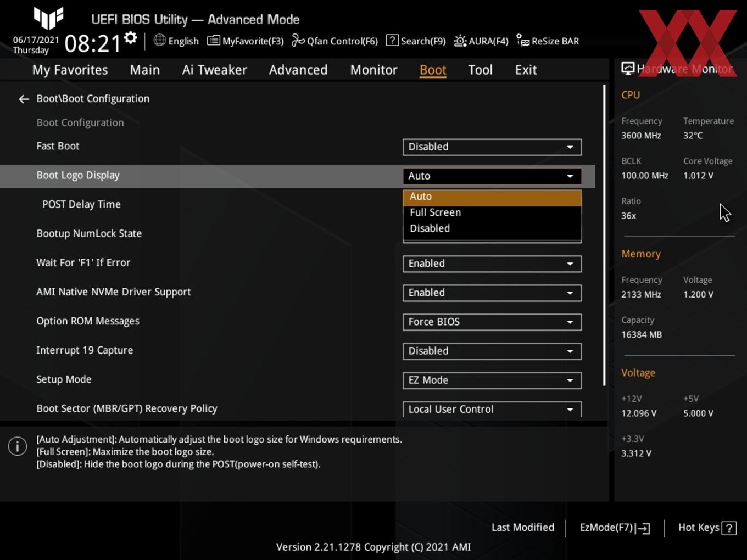
Task: Select the Boot Logo Display label
Action: tap(78, 175)
